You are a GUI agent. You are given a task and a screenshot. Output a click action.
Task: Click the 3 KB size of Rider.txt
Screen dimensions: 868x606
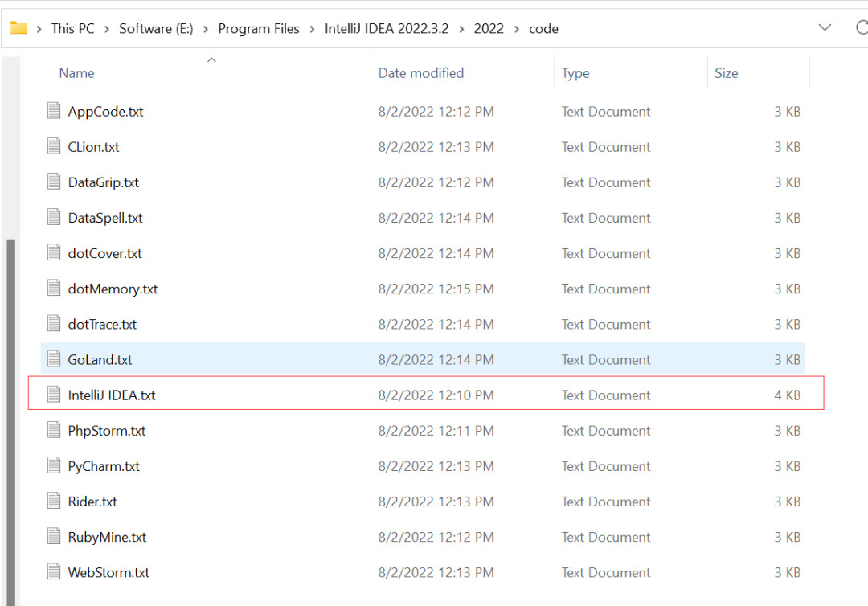point(787,501)
